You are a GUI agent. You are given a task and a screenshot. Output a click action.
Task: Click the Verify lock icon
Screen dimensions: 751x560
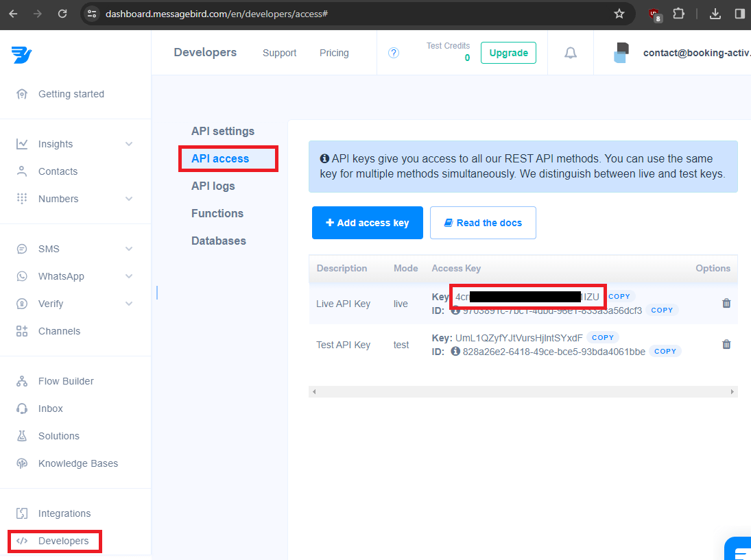(x=22, y=304)
